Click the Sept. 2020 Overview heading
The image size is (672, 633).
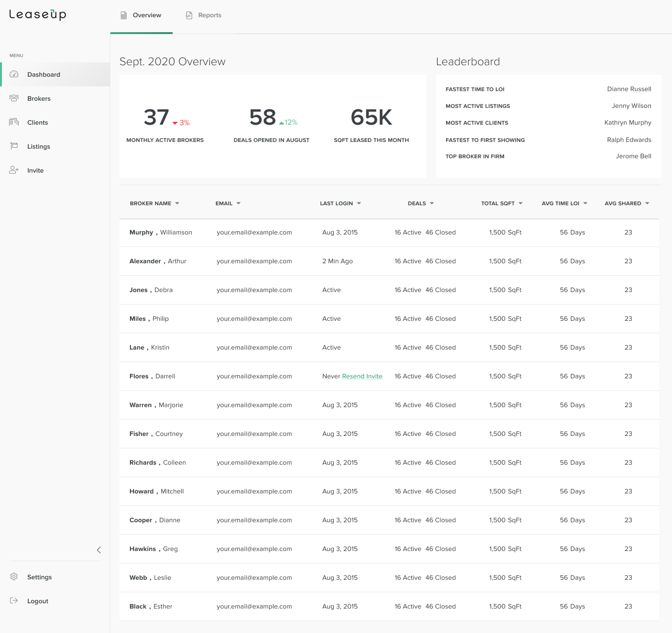pos(172,62)
